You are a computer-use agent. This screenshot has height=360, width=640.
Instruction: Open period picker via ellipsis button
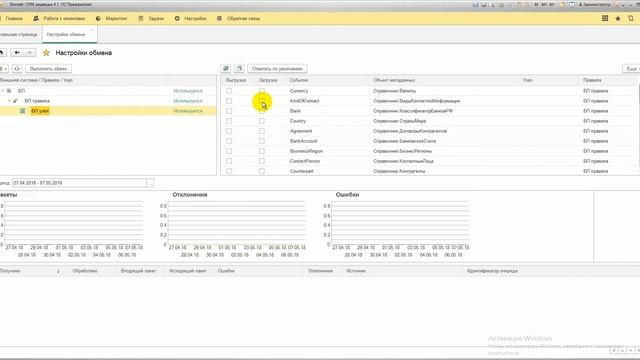pyautogui.click(x=150, y=183)
